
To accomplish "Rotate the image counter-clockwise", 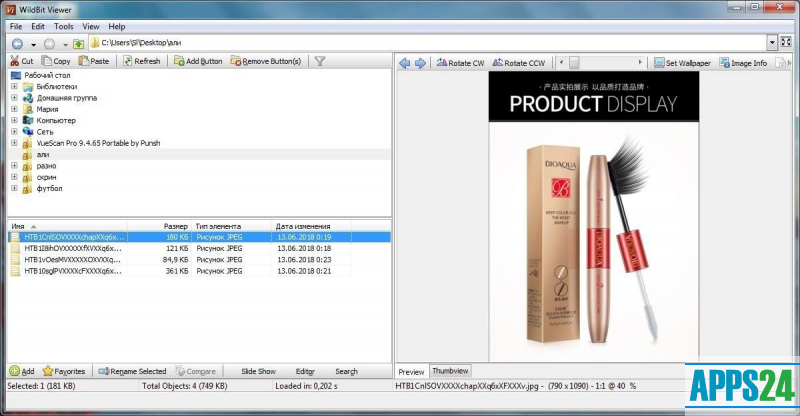I will click(x=519, y=63).
